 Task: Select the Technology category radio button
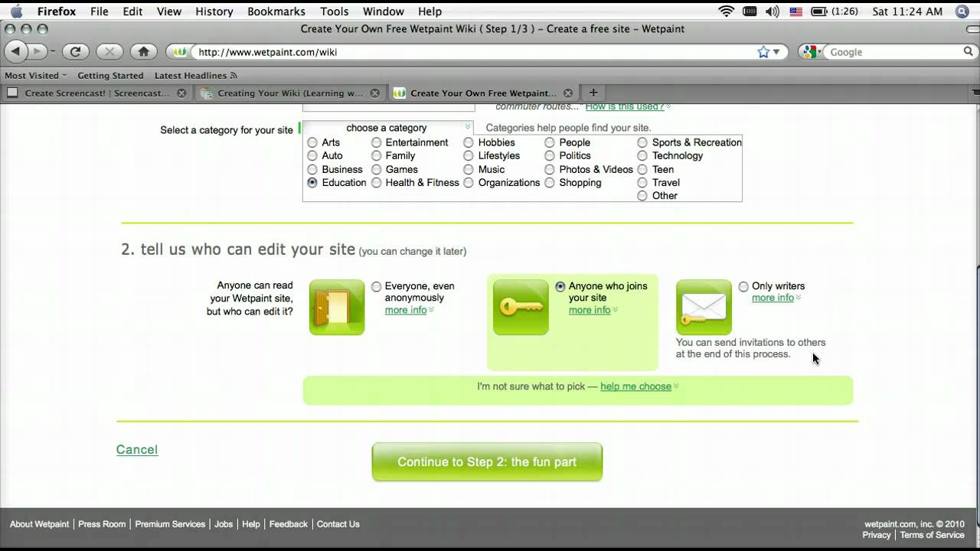642,155
